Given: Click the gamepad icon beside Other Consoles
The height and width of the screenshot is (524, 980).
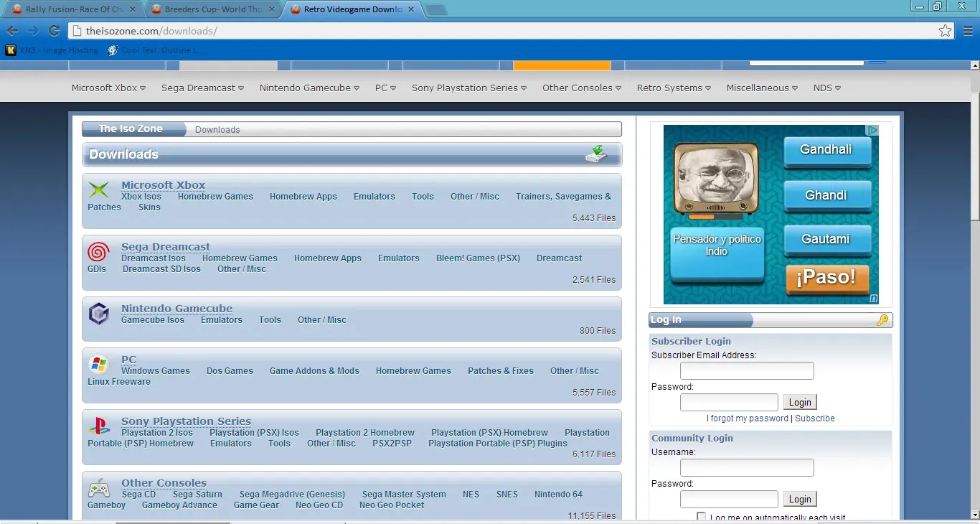Looking at the screenshot, I should 98,489.
